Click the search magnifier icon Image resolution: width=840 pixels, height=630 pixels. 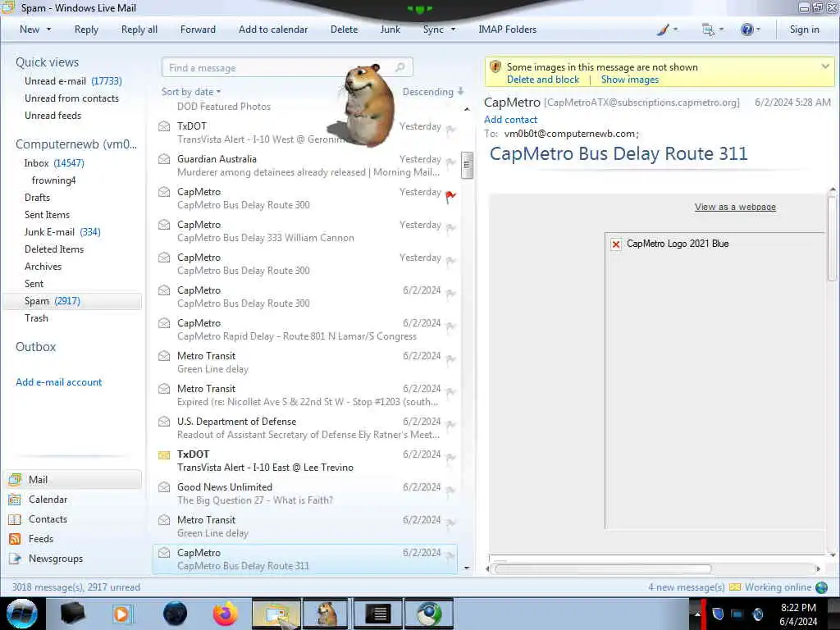click(x=399, y=67)
